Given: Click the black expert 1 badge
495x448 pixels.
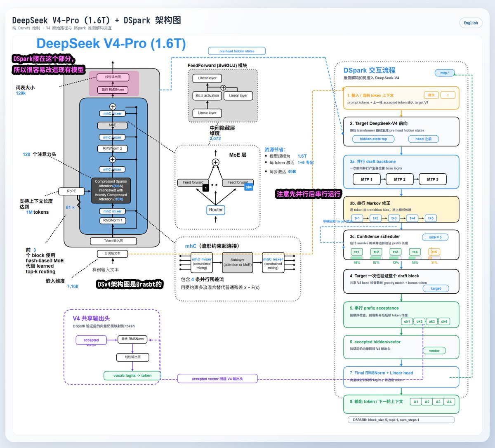Looking at the screenshot, I should [205, 189].
